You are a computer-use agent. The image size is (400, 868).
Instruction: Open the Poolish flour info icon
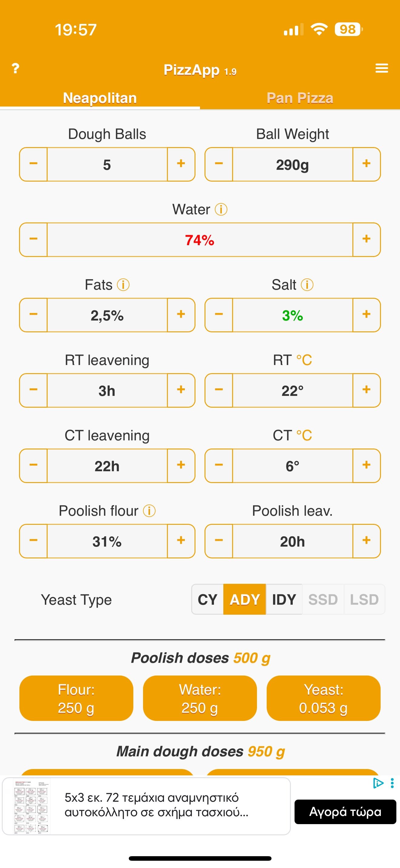tap(149, 511)
